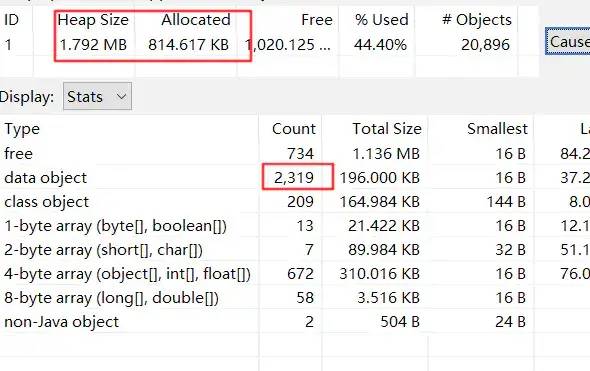Click the 32 B smallest value cell
The height and width of the screenshot is (371, 590).
pyautogui.click(x=511, y=250)
